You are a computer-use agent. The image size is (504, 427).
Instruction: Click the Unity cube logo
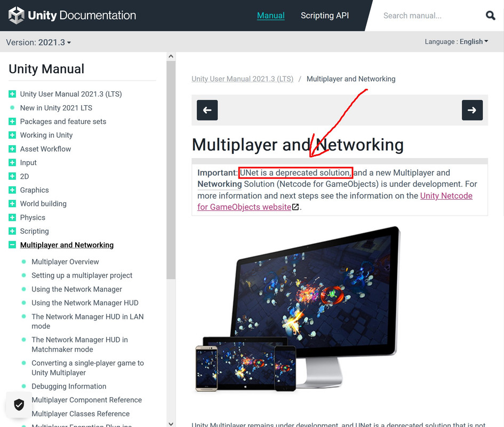point(16,15)
